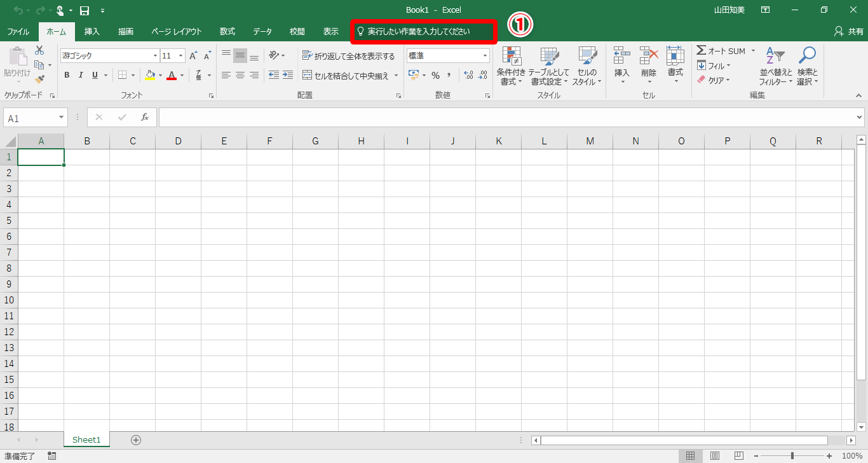Image resolution: width=868 pixels, height=463 pixels.
Task: Click the Fill Color bucket icon
Action: click(150, 75)
